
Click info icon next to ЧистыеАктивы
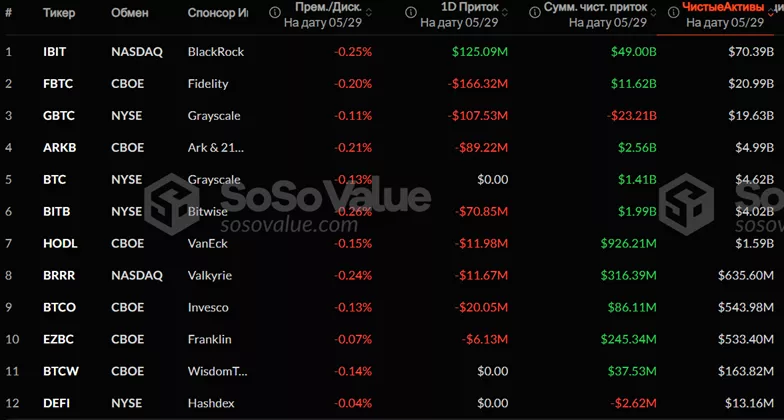(670, 13)
